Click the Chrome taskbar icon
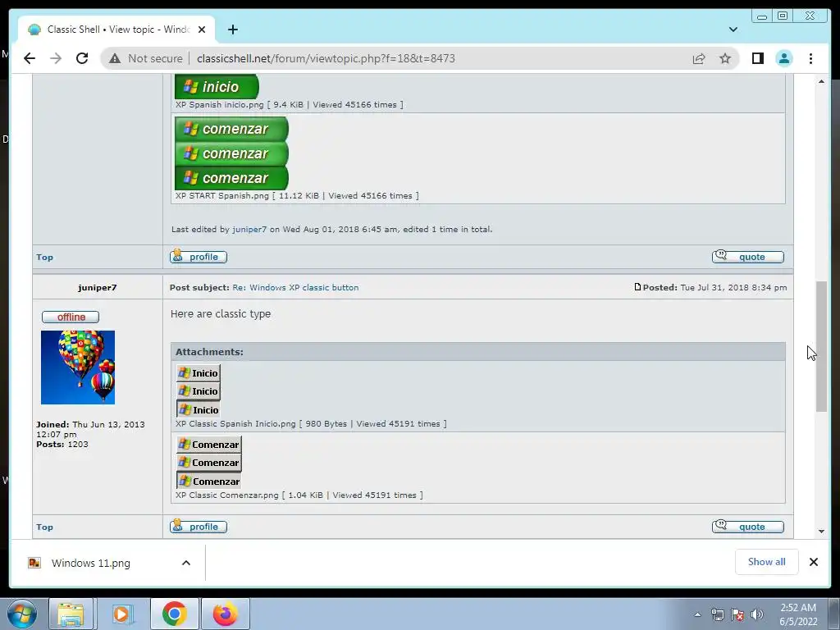Viewport: 840px width, 630px height. pyautogui.click(x=174, y=614)
